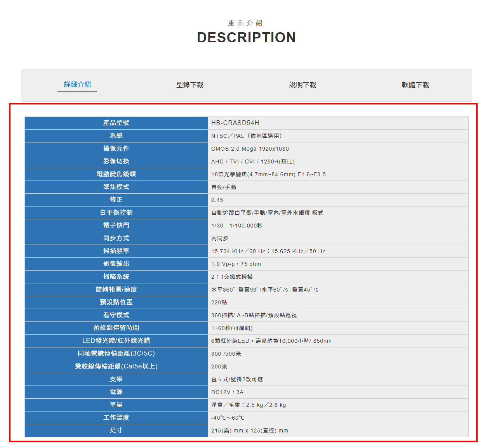The height and width of the screenshot is (448, 485).
Task: Click the LED發光體/紅外線光譜 row label
Action: (x=116, y=341)
